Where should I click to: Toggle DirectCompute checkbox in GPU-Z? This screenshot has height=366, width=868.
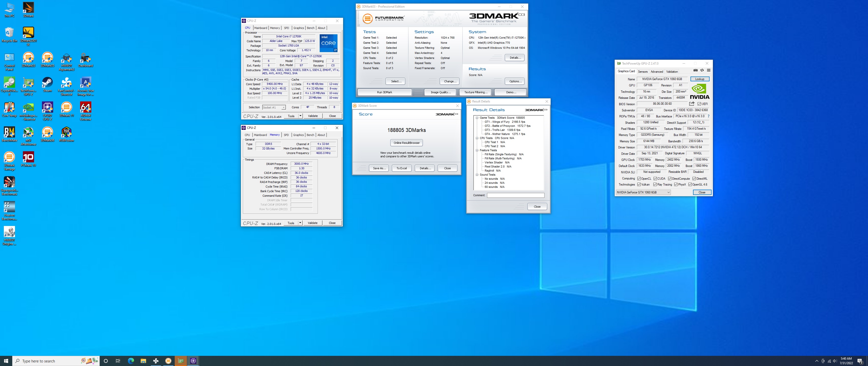click(670, 179)
